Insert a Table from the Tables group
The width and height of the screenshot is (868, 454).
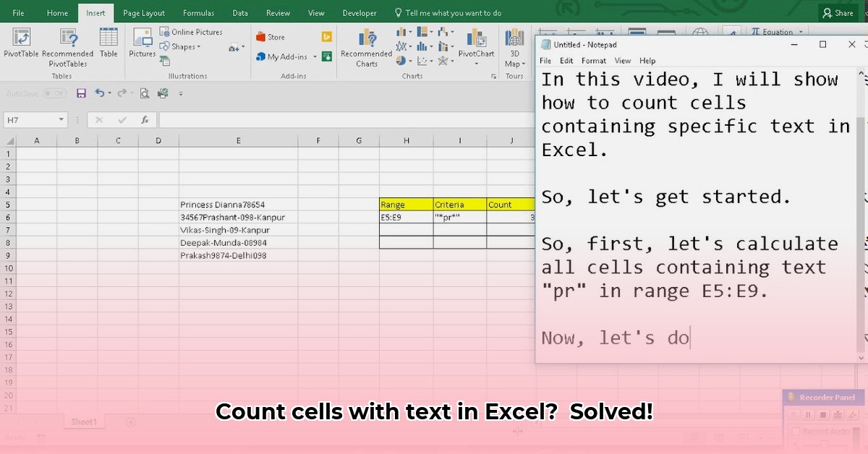(x=109, y=42)
